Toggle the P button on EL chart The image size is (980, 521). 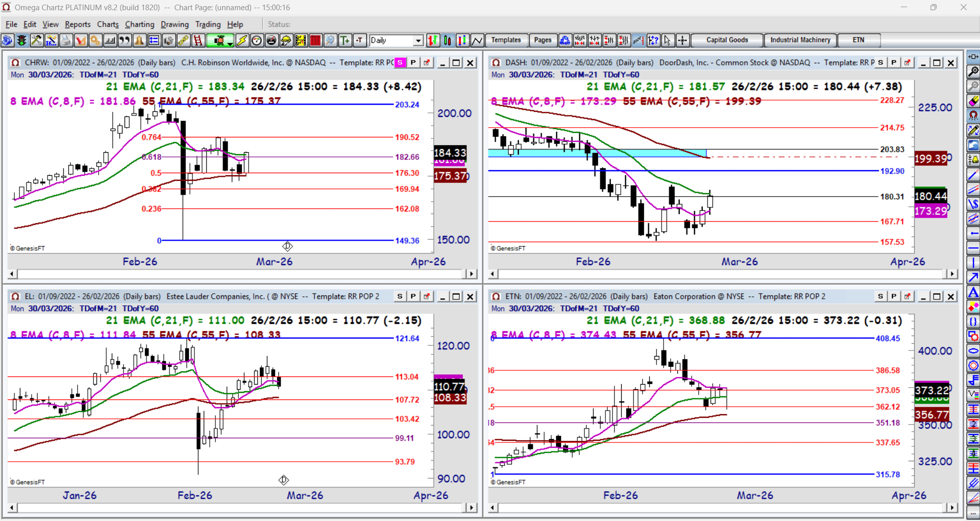point(413,296)
